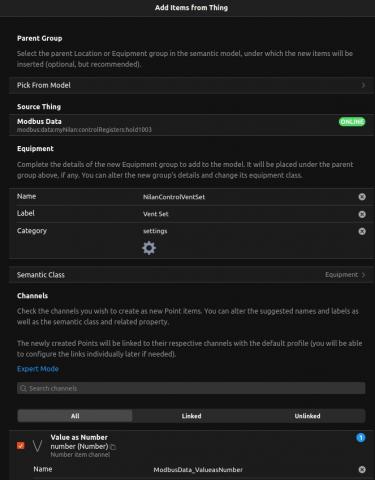Click the Add Items from Thing title
The image size is (375, 480).
click(x=191, y=8)
